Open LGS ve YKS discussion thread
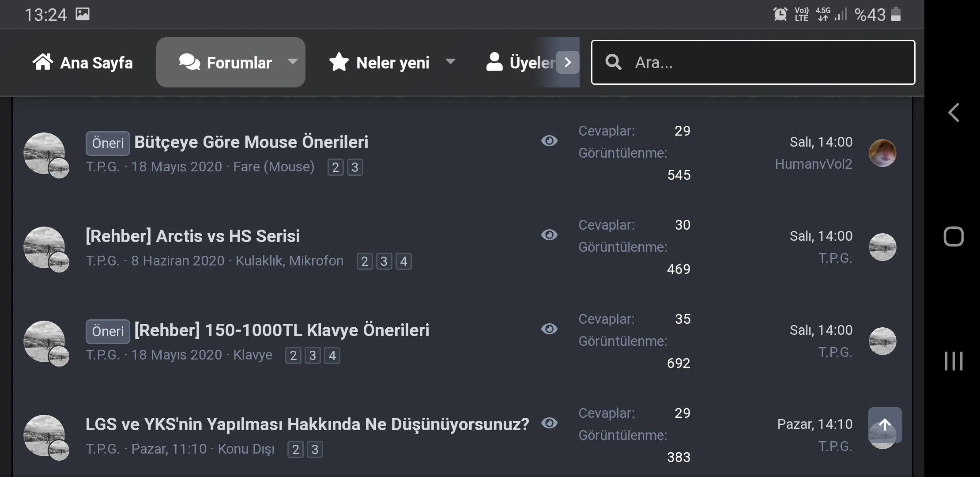980x477 pixels. [307, 424]
